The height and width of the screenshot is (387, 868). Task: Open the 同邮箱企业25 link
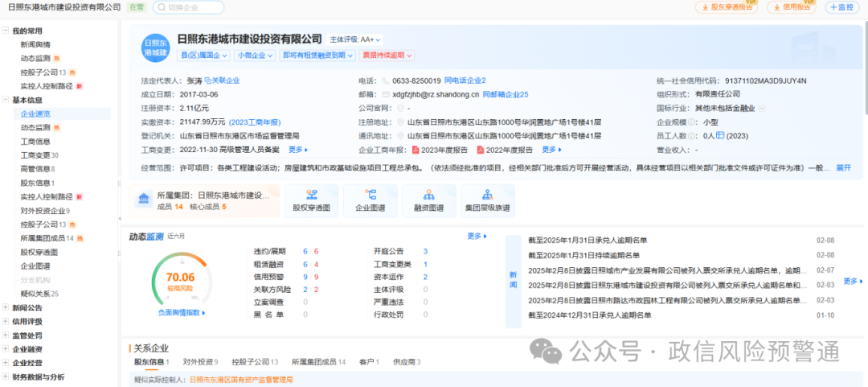[506, 95]
